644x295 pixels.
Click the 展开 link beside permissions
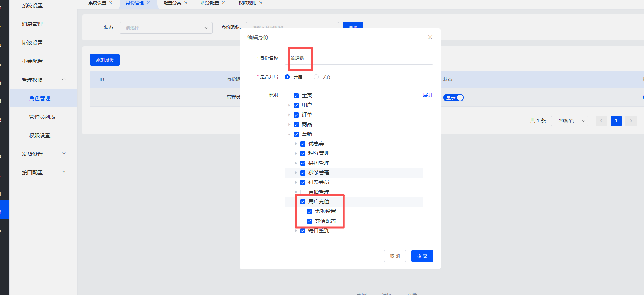(428, 95)
